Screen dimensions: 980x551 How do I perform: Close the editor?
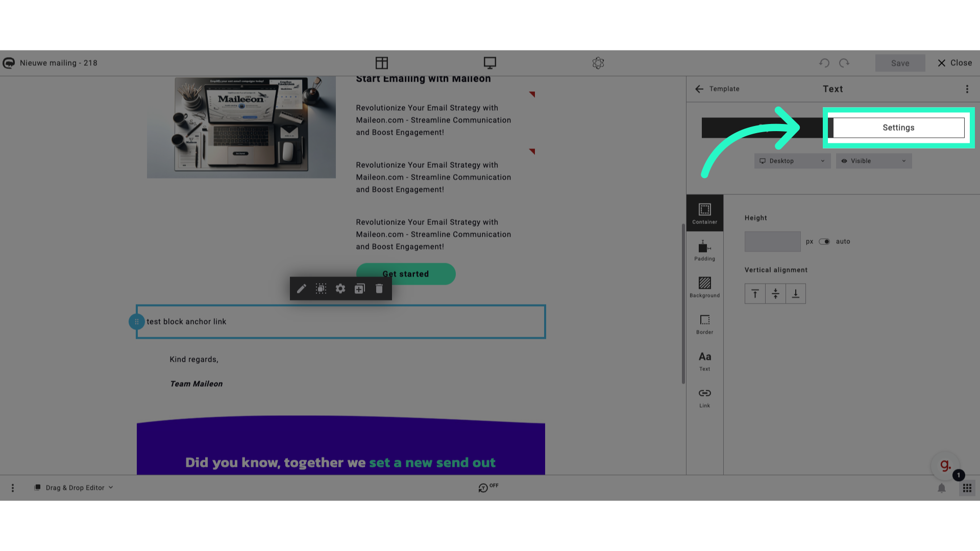[954, 63]
